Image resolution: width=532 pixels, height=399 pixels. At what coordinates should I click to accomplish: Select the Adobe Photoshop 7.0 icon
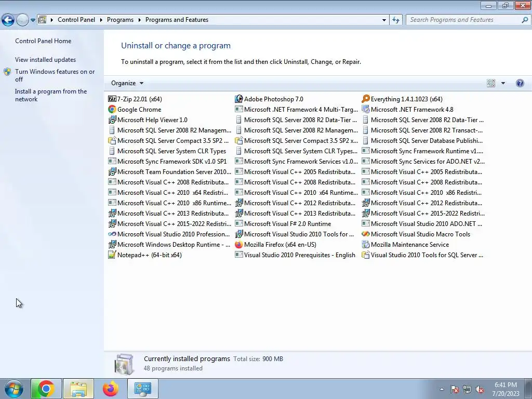pyautogui.click(x=239, y=99)
